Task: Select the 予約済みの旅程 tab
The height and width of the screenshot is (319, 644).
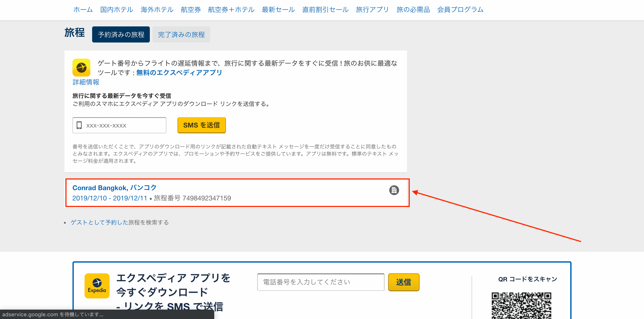Action: point(121,34)
